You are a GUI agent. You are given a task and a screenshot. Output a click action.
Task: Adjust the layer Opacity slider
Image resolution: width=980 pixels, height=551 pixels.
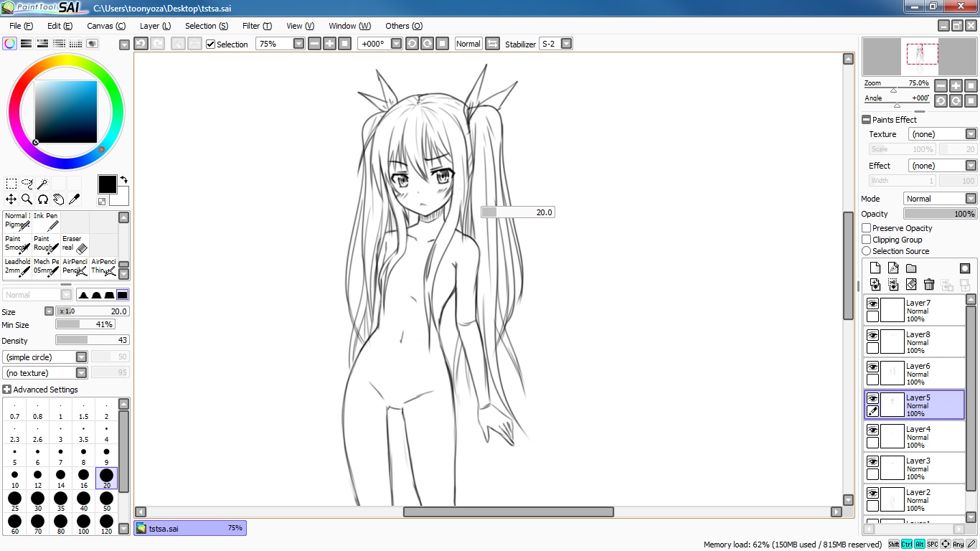point(940,214)
